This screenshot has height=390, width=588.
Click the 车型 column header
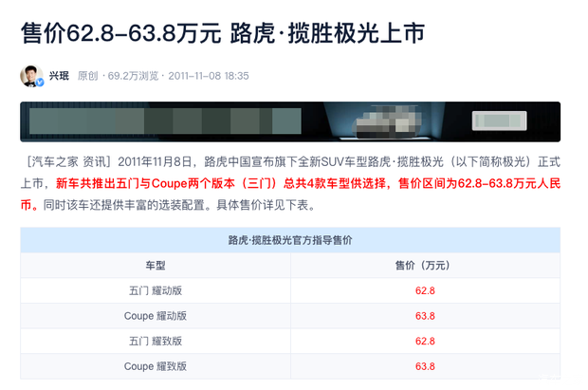[x=156, y=266]
